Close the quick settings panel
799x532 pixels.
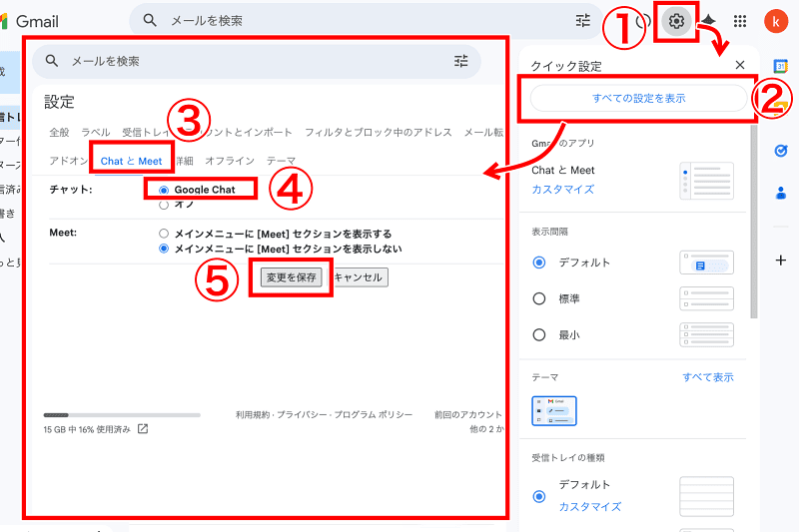(x=740, y=65)
